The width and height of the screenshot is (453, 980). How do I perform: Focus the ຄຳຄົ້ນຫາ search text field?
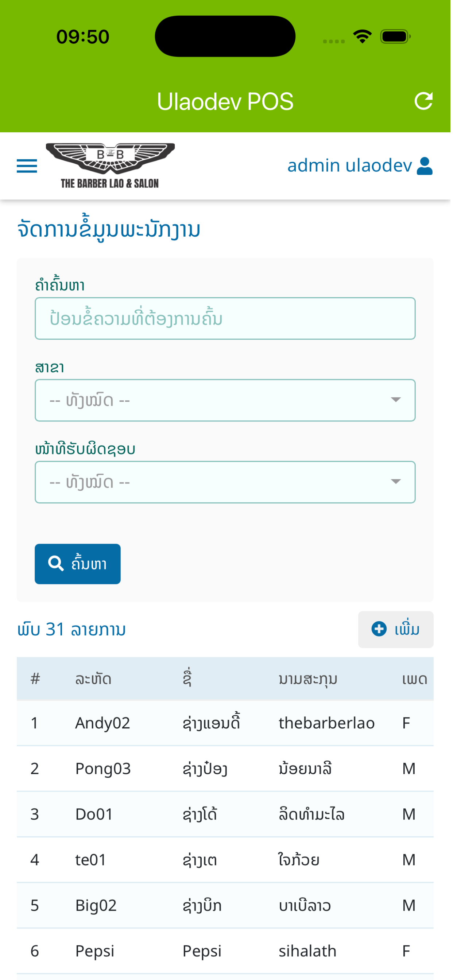point(226,320)
